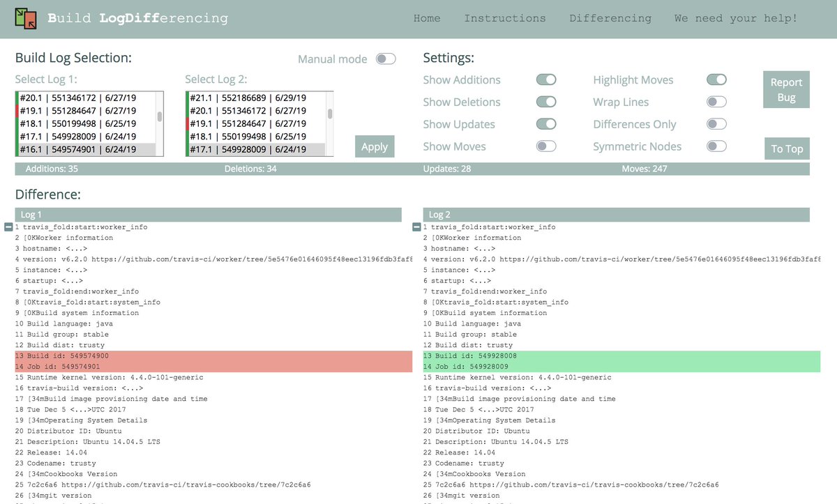Disable Show Additions toggle
The width and height of the screenshot is (837, 504).
[x=546, y=79]
